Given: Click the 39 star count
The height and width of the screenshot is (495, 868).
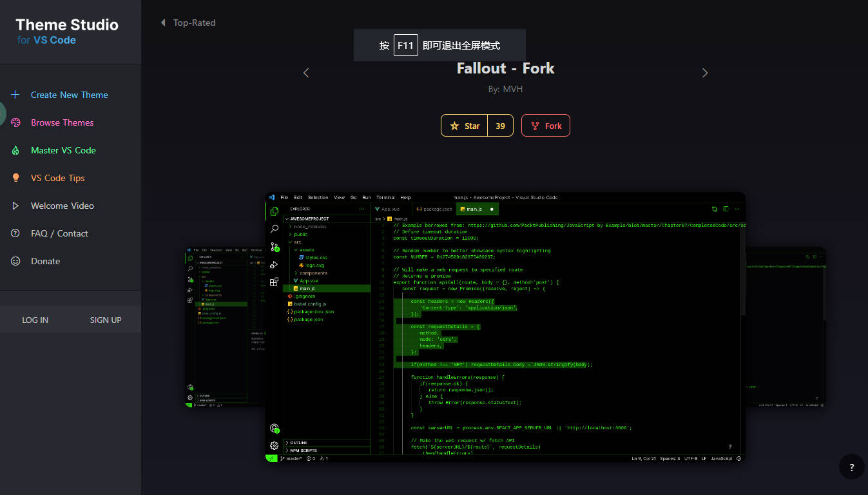Looking at the screenshot, I should [x=501, y=126].
